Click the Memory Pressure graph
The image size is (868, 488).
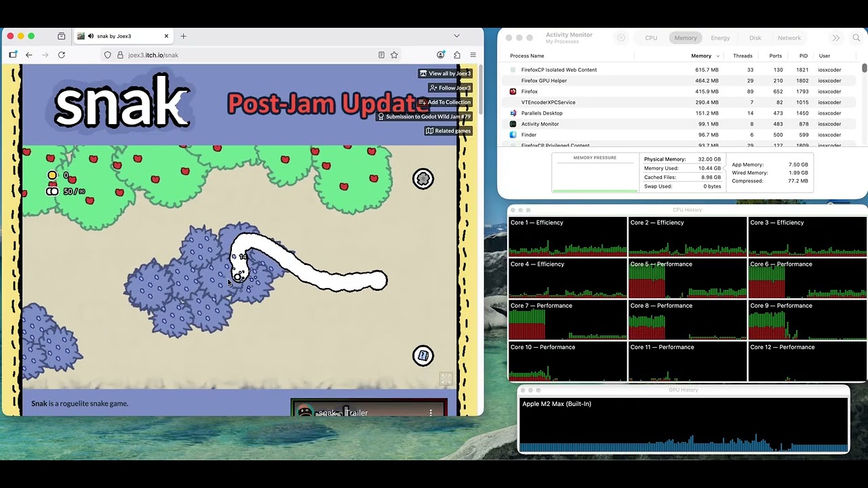[595, 173]
